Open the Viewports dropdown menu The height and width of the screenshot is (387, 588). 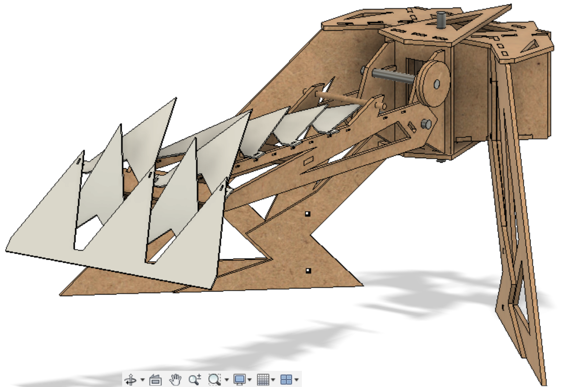coord(296,379)
